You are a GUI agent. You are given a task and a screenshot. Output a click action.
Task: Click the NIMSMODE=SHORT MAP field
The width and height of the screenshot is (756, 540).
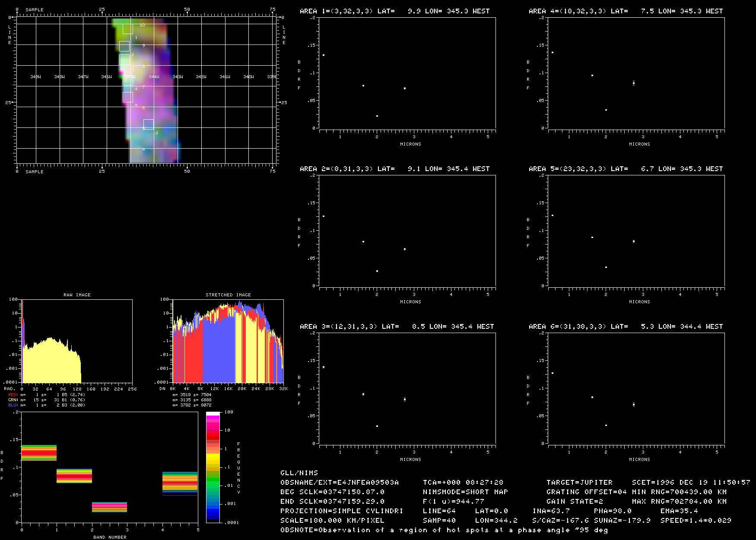(x=465, y=492)
